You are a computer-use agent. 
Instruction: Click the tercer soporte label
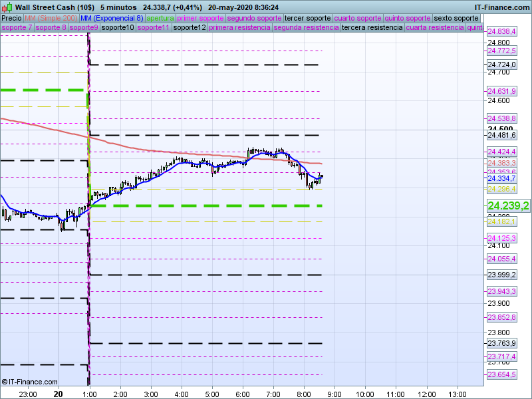pyautogui.click(x=307, y=18)
